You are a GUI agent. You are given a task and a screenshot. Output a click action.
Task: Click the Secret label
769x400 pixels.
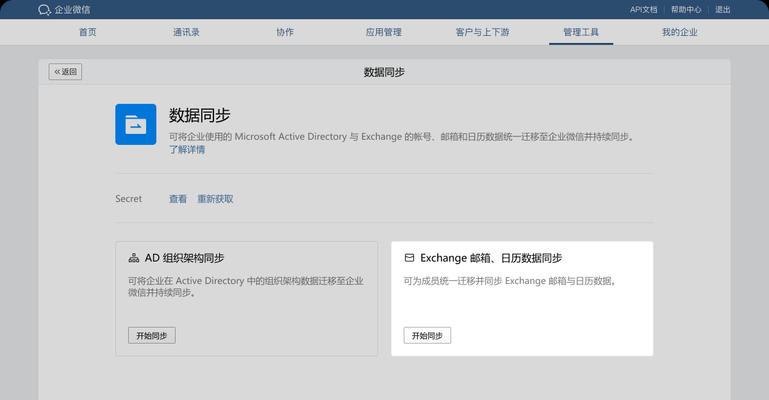[128, 199]
